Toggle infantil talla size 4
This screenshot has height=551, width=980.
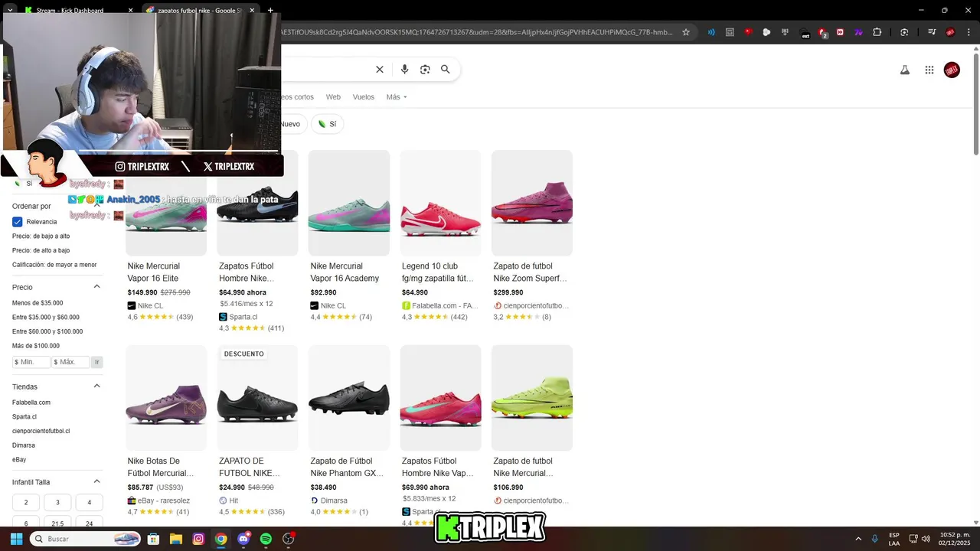pos(89,503)
